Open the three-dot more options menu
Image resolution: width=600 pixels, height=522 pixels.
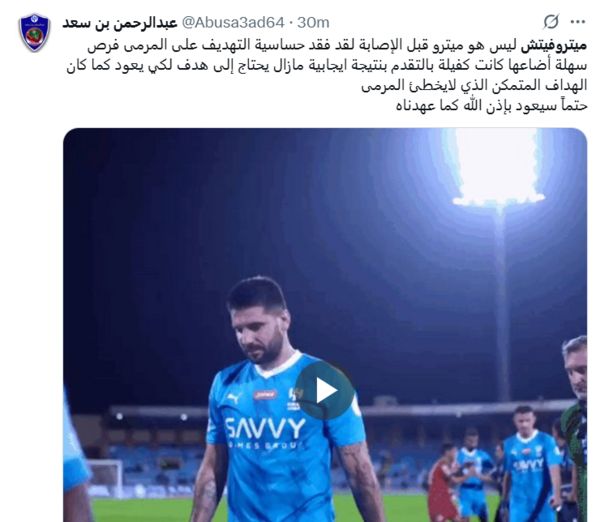(x=578, y=22)
